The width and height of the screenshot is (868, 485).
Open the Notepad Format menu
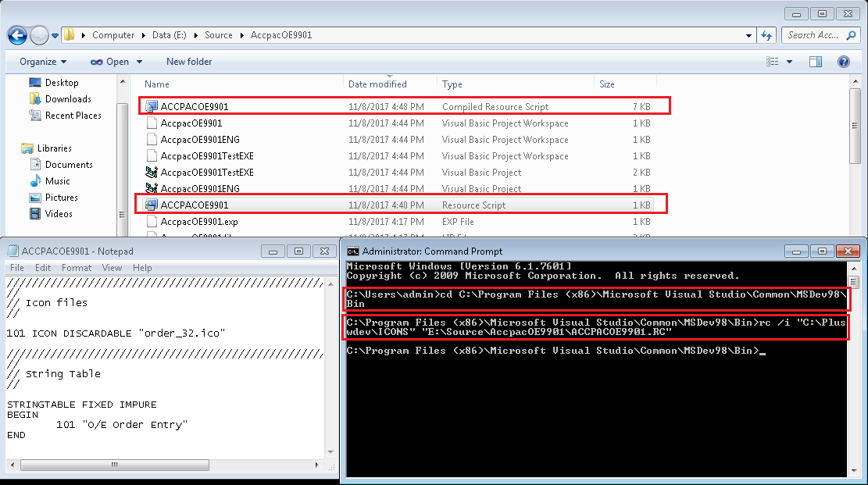pyautogui.click(x=77, y=268)
